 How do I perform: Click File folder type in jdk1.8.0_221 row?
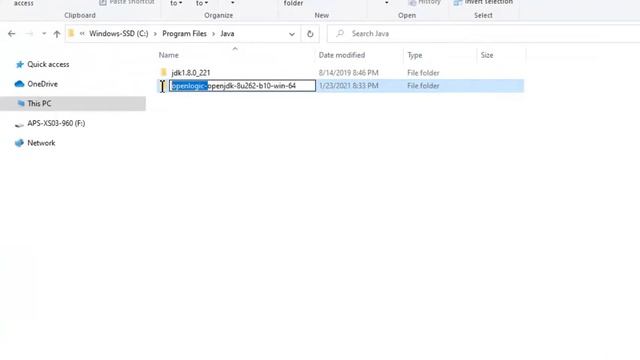click(423, 73)
